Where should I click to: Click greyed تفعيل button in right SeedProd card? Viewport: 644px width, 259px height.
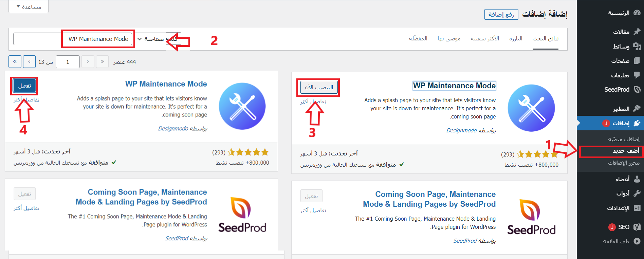[311, 196]
